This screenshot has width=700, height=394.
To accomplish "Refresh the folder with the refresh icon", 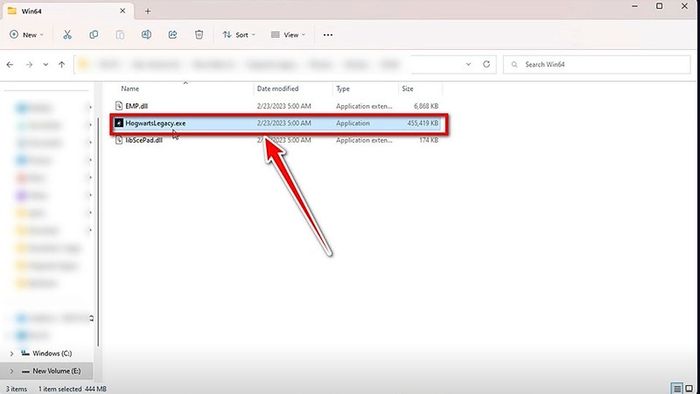I will point(486,64).
